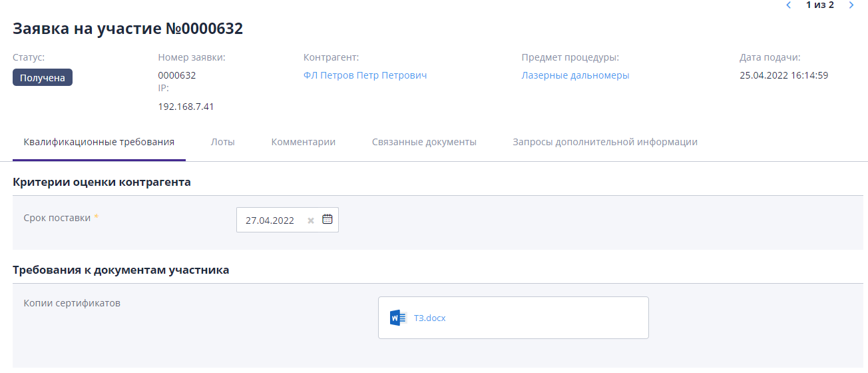Screen dimensions: 868x373
Task: Click the Срок поставки date input field
Action: pos(270,220)
